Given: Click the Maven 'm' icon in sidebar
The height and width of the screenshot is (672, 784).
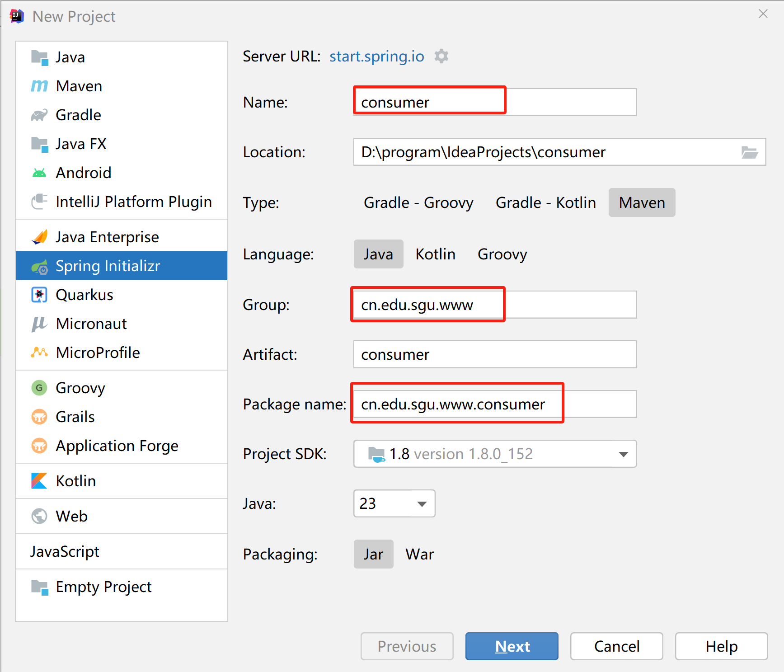Looking at the screenshot, I should coord(39,86).
